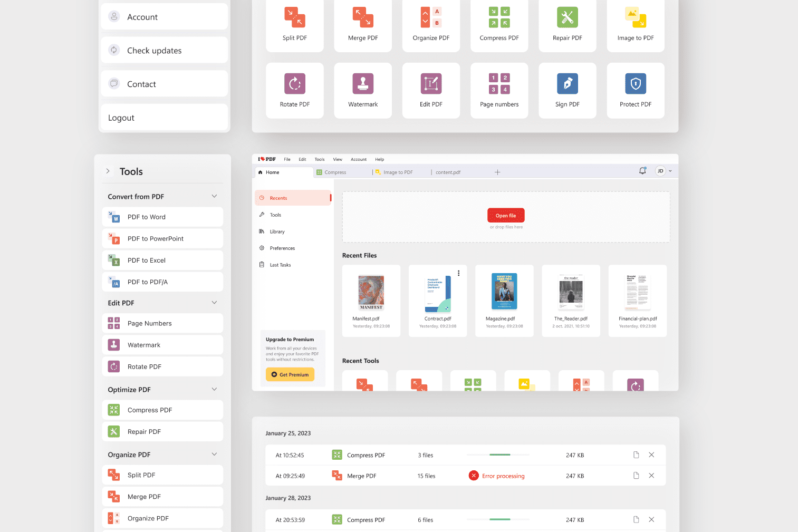This screenshot has width=798, height=532.
Task: Expand the JD account dropdown
Action: coord(663,170)
